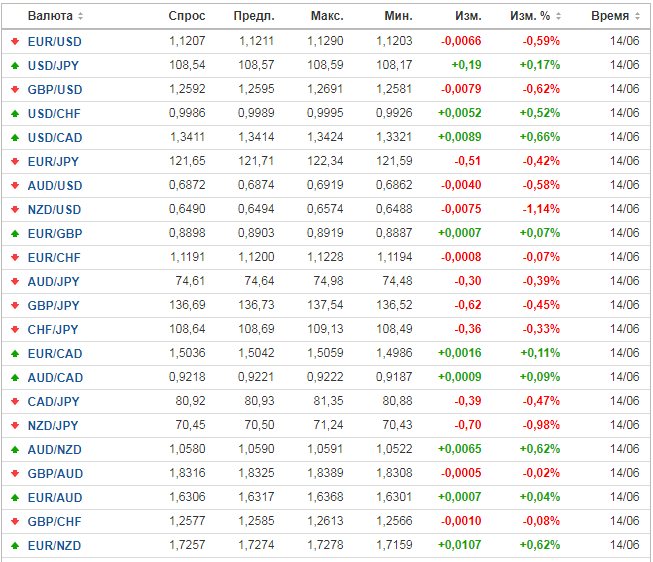The width and height of the screenshot is (653, 562).
Task: Click the green up arrow beside EUR/GBP
Action: tap(15, 233)
